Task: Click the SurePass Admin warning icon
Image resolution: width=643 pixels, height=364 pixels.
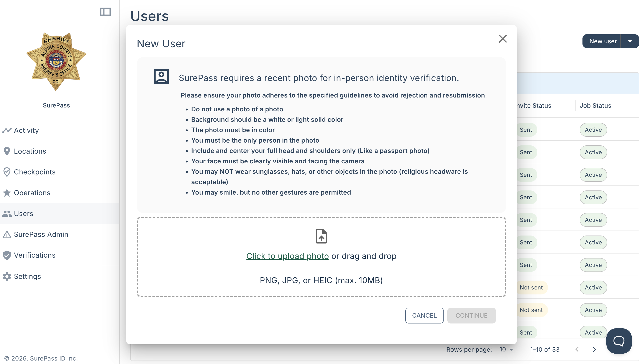Action: 7,234
